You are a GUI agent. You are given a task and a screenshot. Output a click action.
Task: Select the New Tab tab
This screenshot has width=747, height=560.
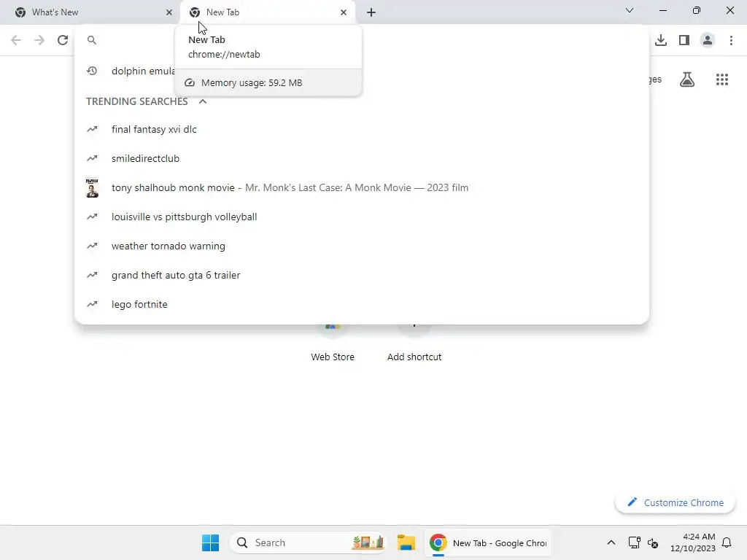[x=268, y=12]
